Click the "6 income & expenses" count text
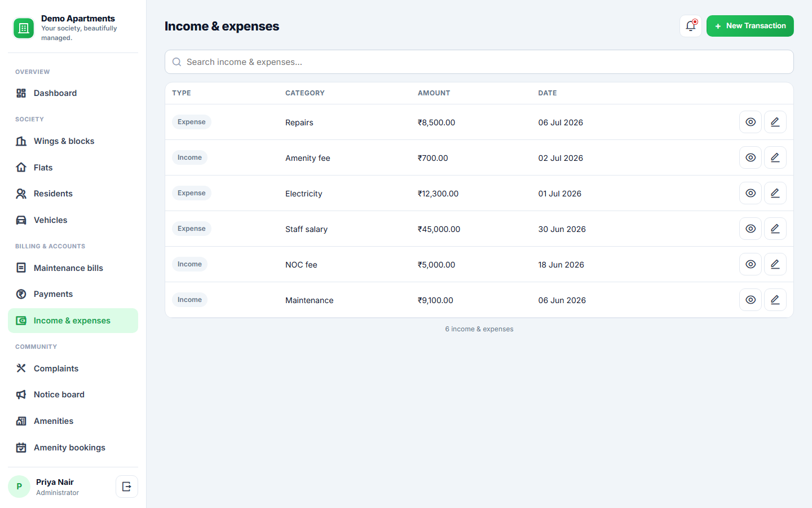Viewport: 812px width, 508px height. [x=479, y=329]
